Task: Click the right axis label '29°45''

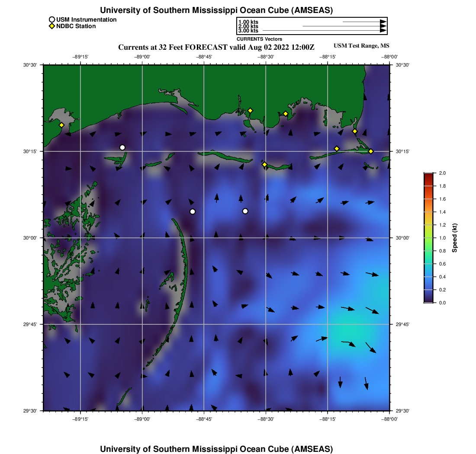Action: click(402, 325)
